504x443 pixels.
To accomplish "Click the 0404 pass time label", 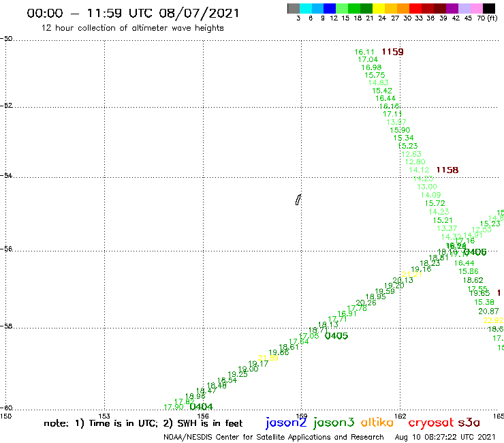I will coord(201,407).
